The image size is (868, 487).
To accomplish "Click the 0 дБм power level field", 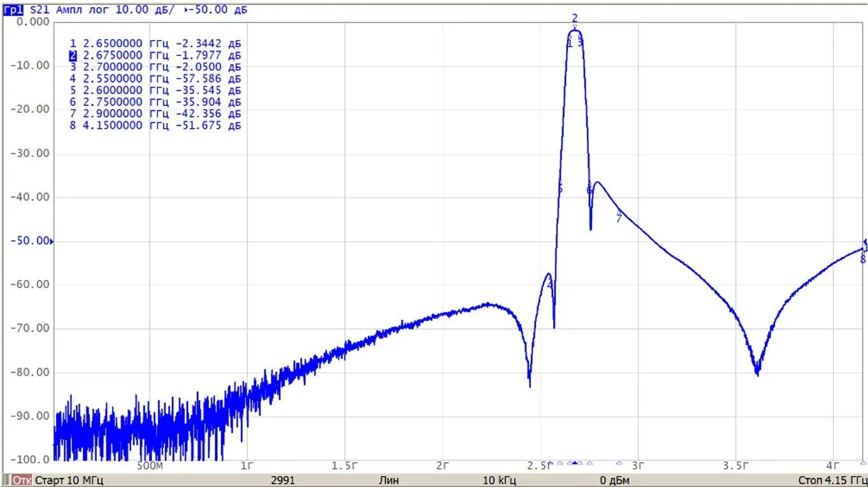I will tap(614, 480).
